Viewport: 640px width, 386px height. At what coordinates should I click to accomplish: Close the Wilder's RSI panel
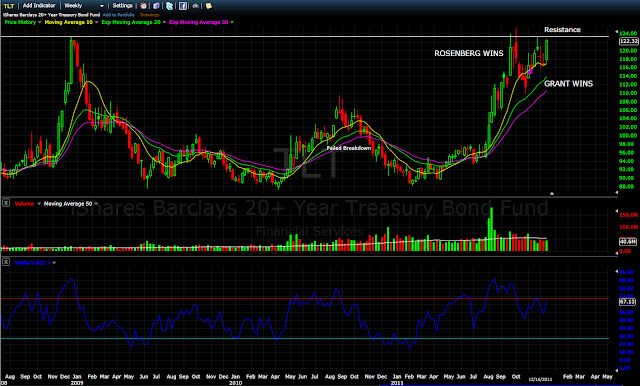click(x=6, y=262)
